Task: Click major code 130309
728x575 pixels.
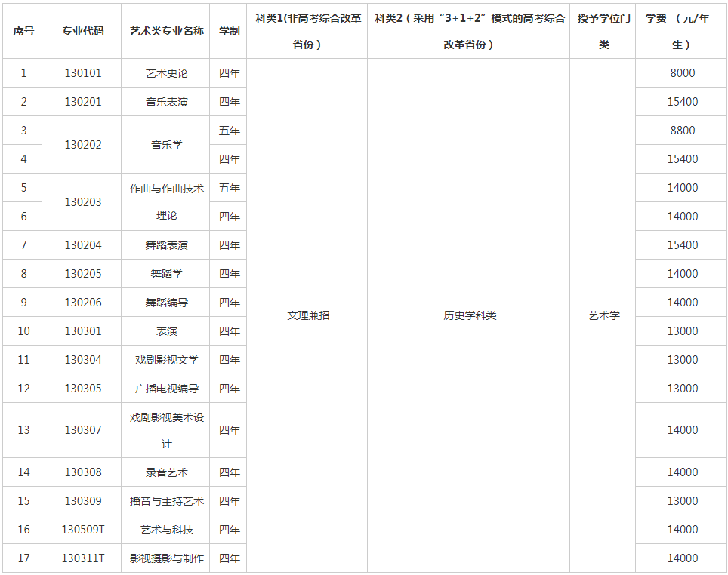Action: (x=82, y=501)
